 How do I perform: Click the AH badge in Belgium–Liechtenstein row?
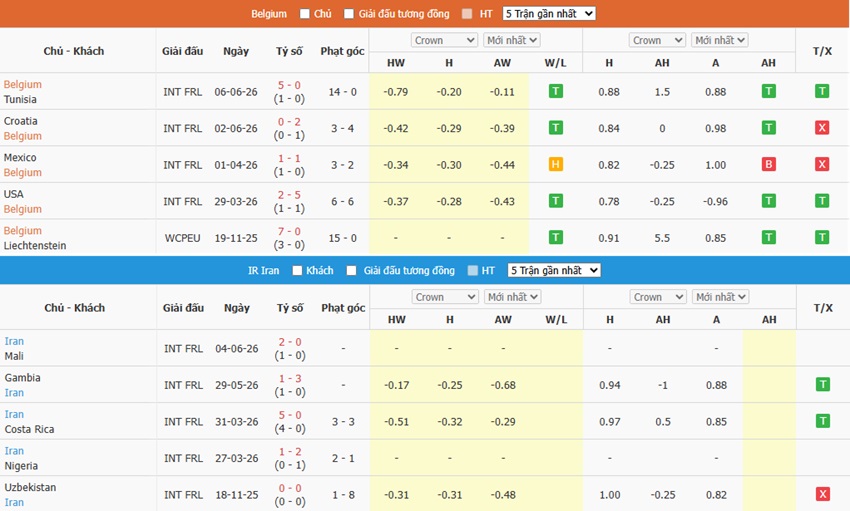[768, 237]
